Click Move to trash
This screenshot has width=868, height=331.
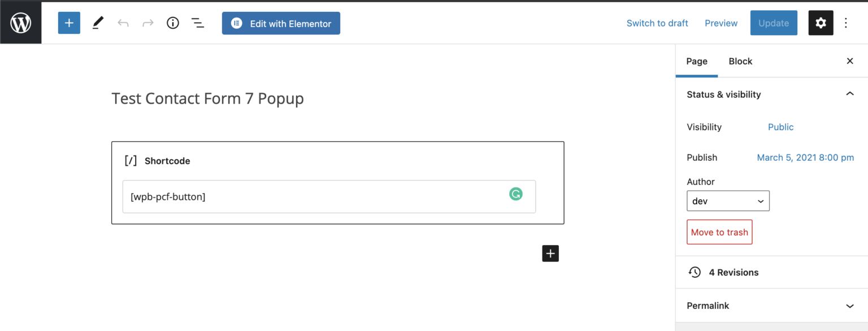[x=719, y=232]
